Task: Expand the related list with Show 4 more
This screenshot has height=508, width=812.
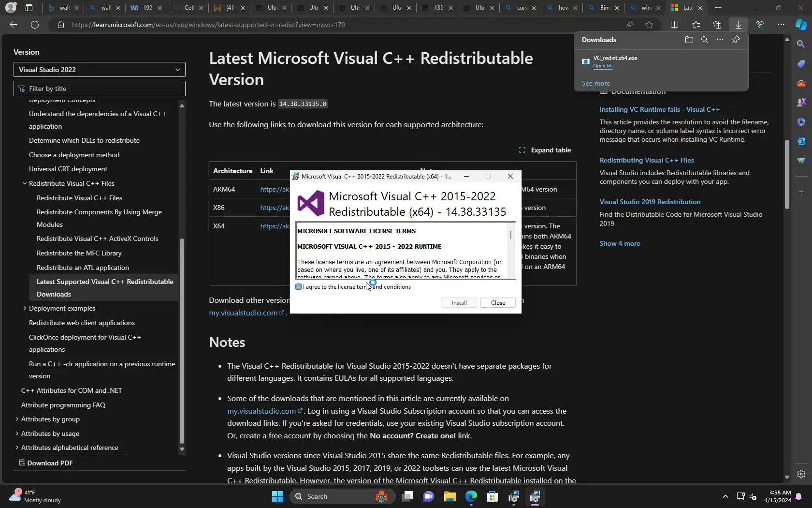Action: point(620,243)
